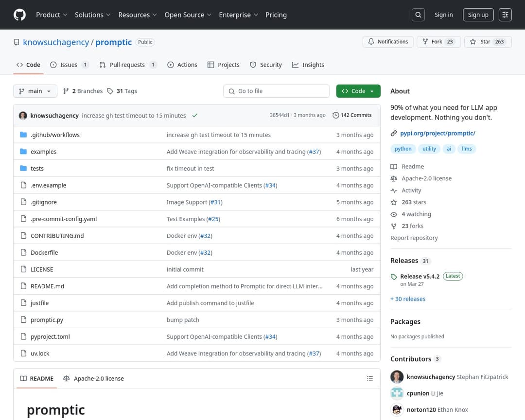Click the GitHub logo home icon

click(19, 15)
